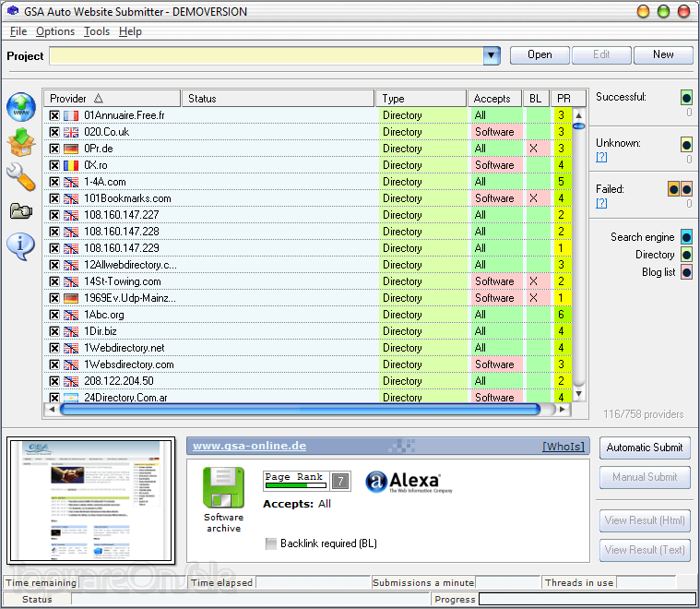Toggle the 1-4A.com provider checkbox
700x609 pixels.
pyautogui.click(x=54, y=182)
